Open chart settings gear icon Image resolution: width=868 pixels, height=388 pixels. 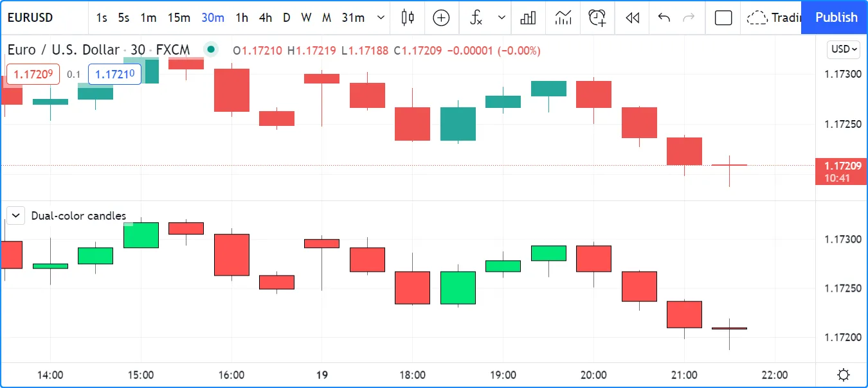coord(844,375)
